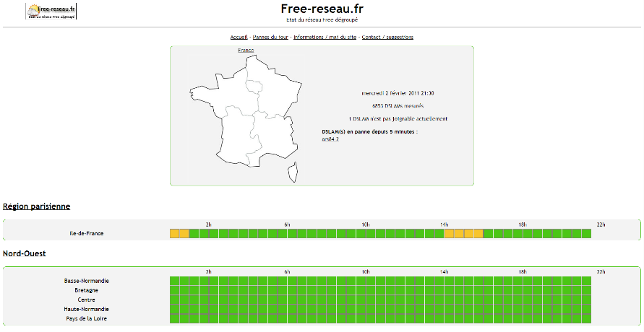Click the Pays de la Loire row label
This screenshot has width=644, height=332.
(x=86, y=318)
